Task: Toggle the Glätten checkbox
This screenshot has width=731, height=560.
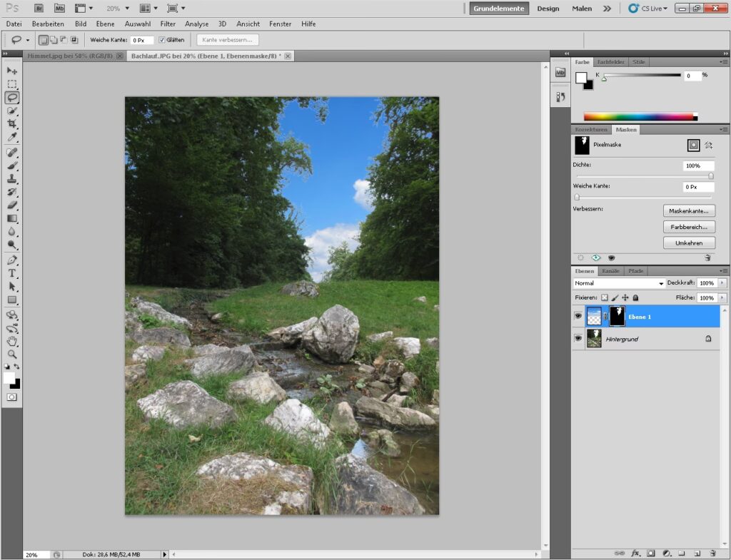Action: point(162,40)
